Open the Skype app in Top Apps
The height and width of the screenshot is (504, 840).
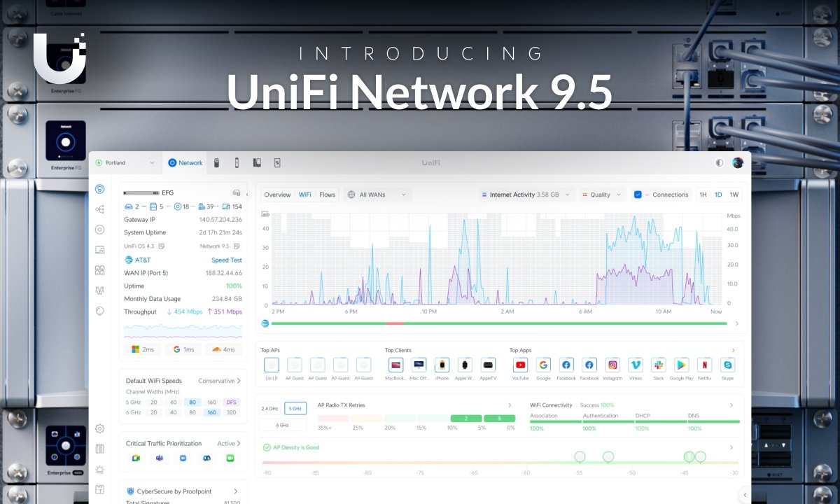pyautogui.click(x=727, y=365)
